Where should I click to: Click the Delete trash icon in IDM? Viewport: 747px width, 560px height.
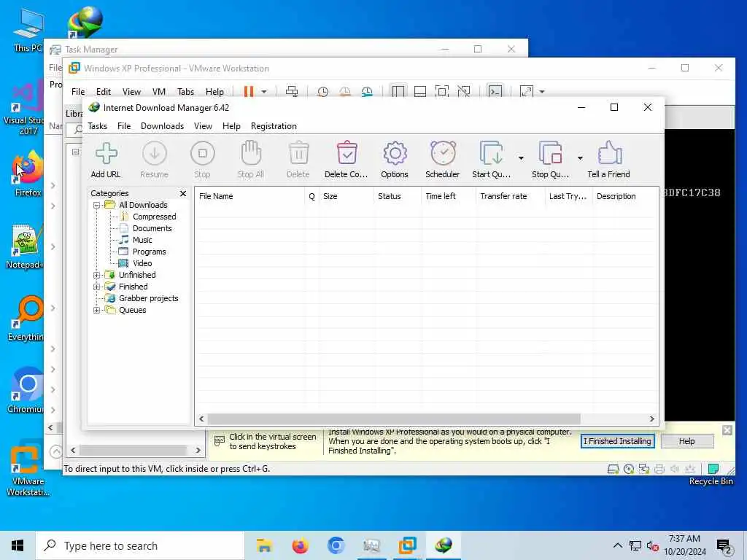(x=298, y=160)
